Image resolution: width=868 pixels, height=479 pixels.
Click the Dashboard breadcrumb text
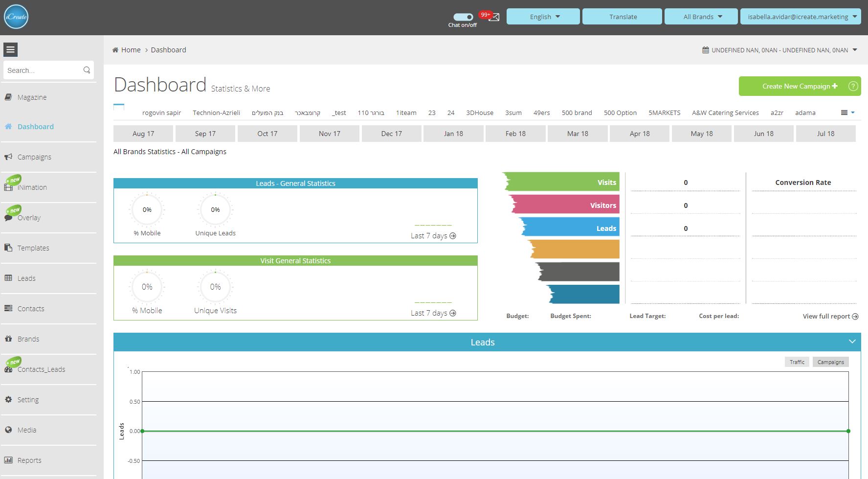click(x=168, y=50)
